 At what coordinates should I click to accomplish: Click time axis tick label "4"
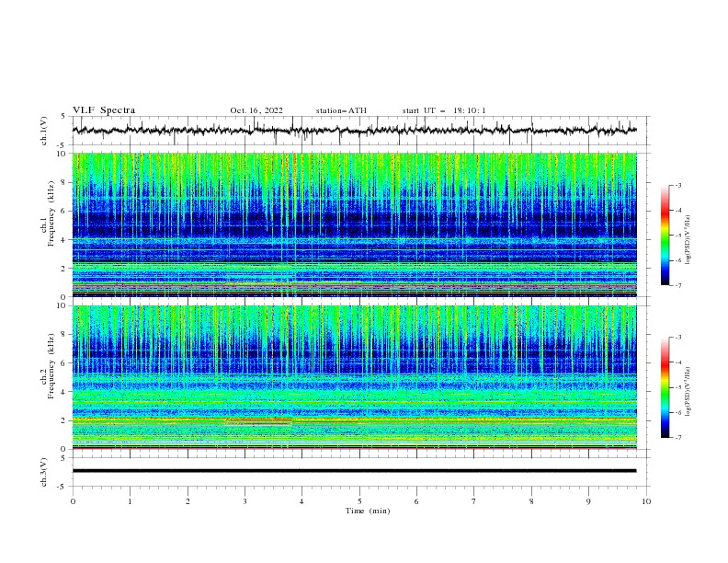(301, 501)
